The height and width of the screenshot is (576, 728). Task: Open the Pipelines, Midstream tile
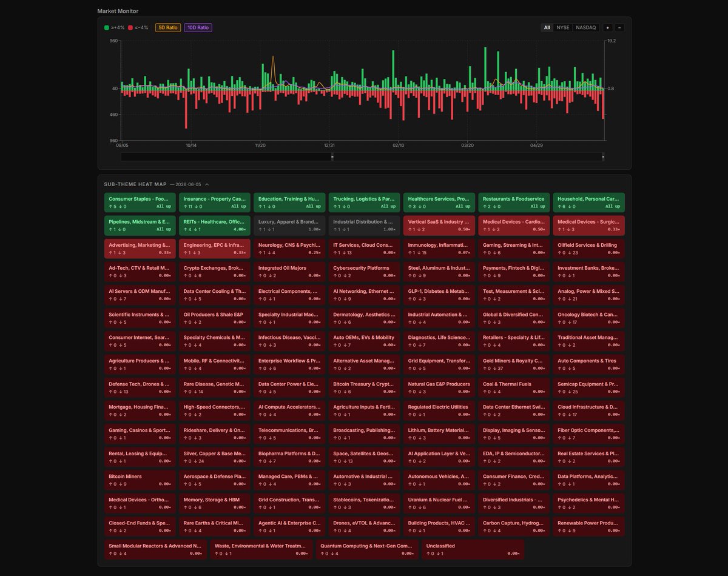pyautogui.click(x=140, y=226)
